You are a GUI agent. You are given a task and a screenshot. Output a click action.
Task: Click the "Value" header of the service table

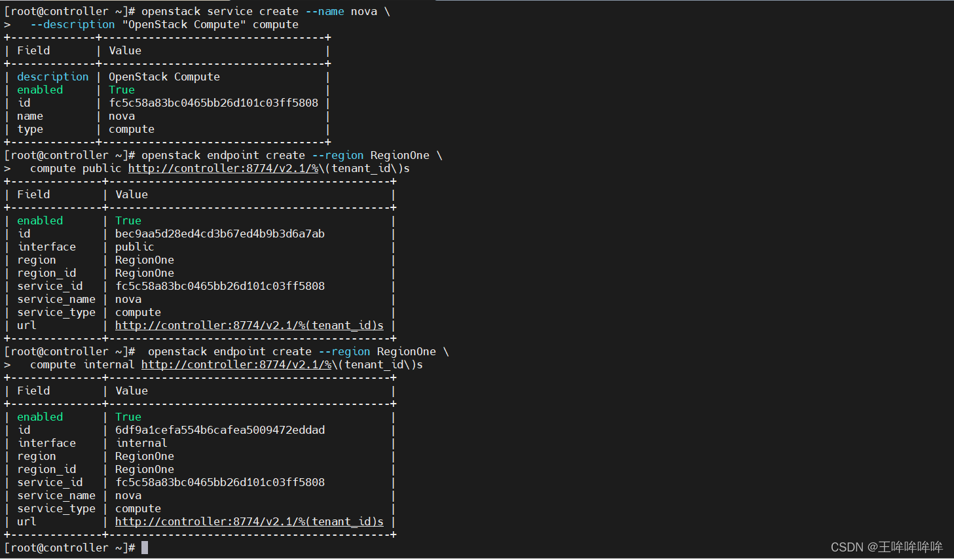tap(125, 50)
